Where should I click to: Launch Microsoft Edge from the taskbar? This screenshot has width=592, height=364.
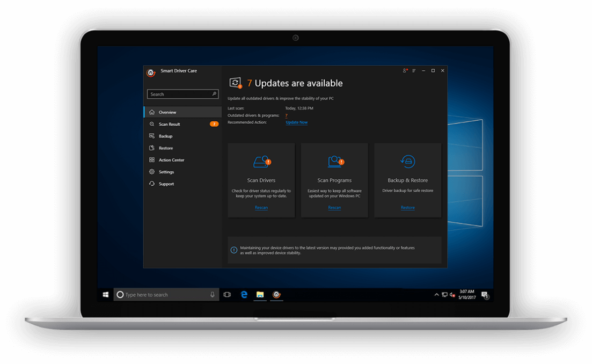point(244,294)
